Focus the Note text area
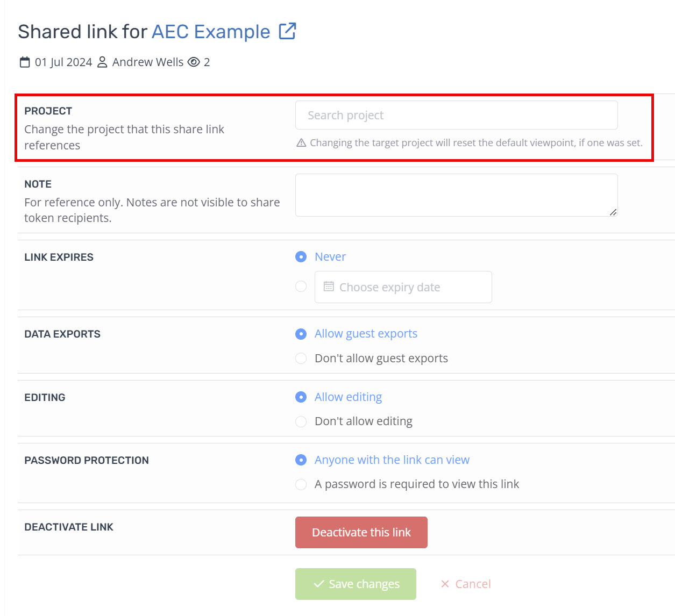 point(456,195)
